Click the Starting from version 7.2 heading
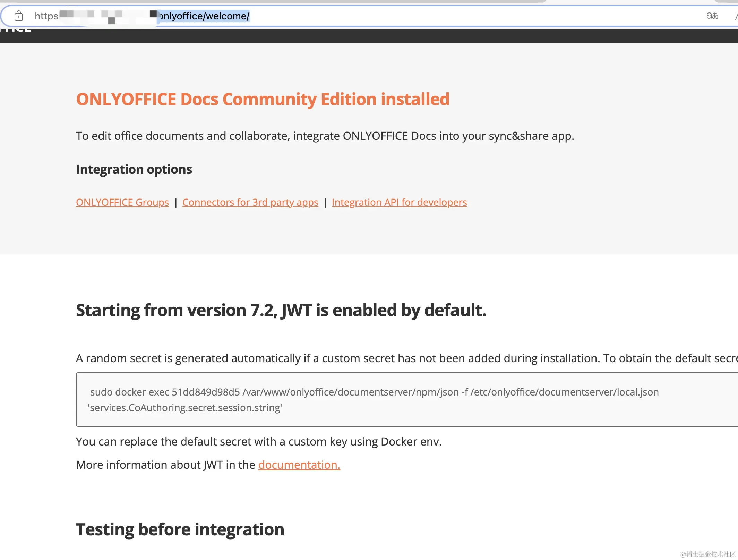 coord(281,310)
